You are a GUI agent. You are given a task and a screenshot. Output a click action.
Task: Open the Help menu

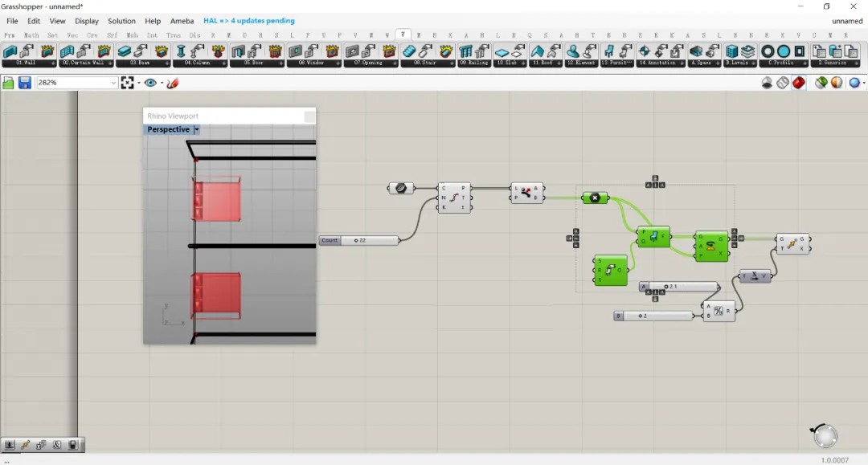153,21
